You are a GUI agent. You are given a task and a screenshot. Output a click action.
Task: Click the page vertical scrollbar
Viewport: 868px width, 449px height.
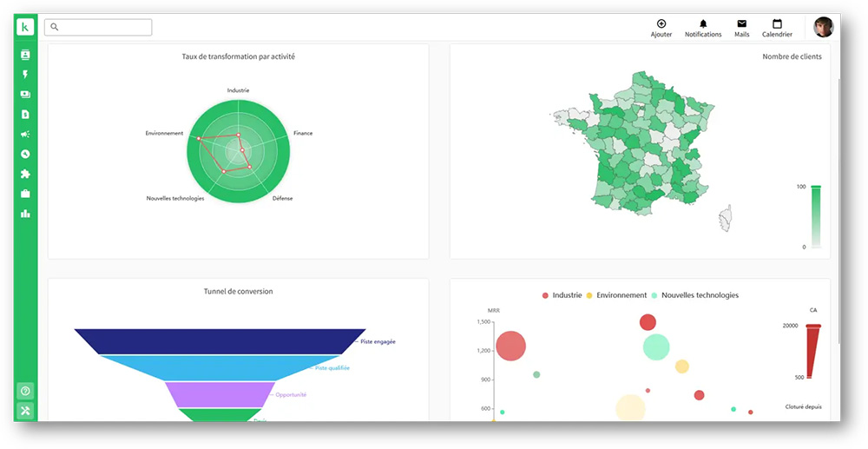click(839, 210)
